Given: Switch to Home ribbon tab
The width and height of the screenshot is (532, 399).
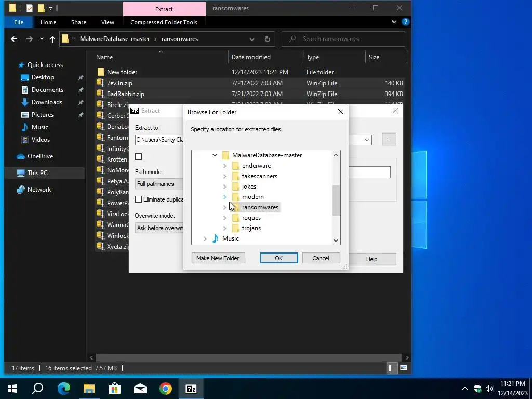Looking at the screenshot, I should click(48, 22).
